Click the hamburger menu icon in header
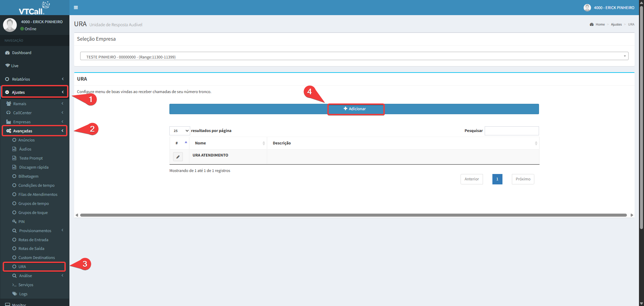The image size is (644, 306). (76, 7)
